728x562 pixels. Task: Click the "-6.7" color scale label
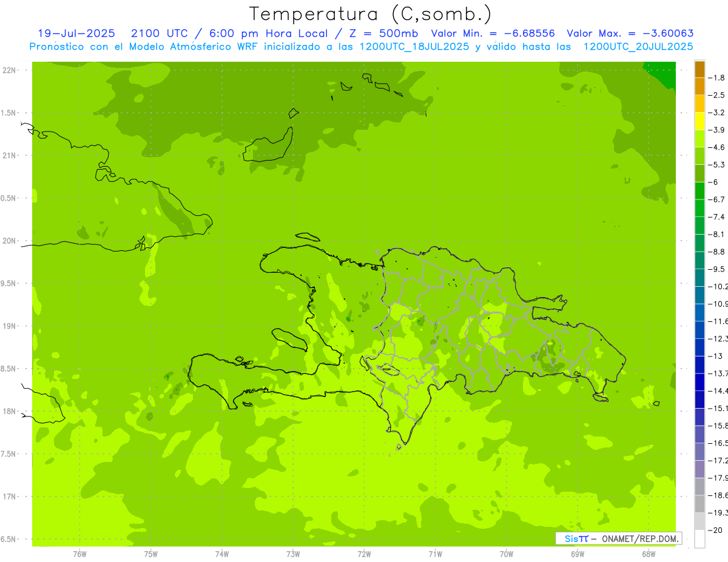(716, 199)
